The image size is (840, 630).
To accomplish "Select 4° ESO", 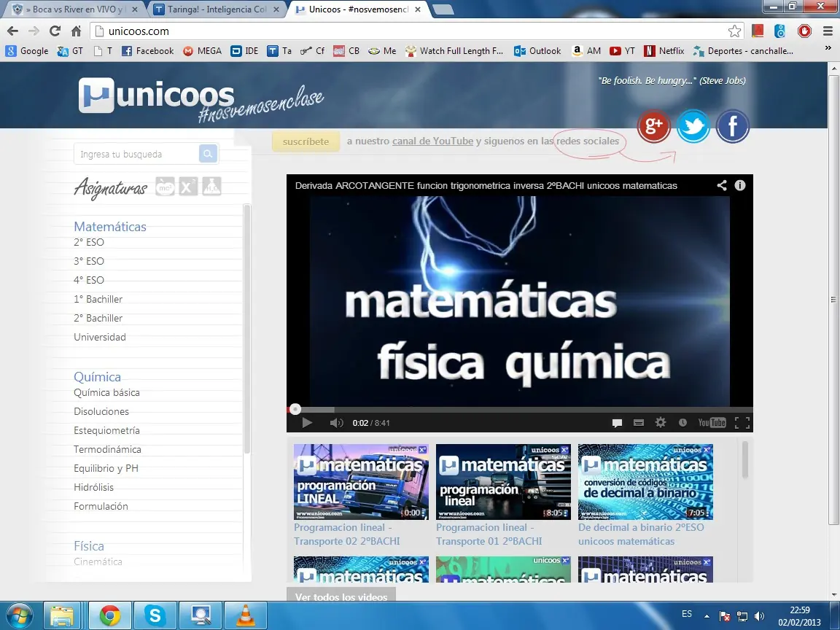I will (x=89, y=280).
